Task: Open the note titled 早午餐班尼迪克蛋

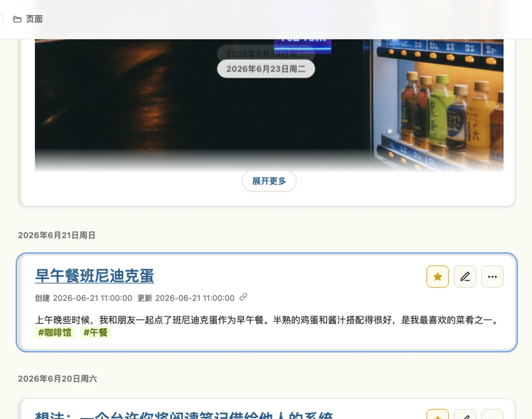Action: (95, 276)
